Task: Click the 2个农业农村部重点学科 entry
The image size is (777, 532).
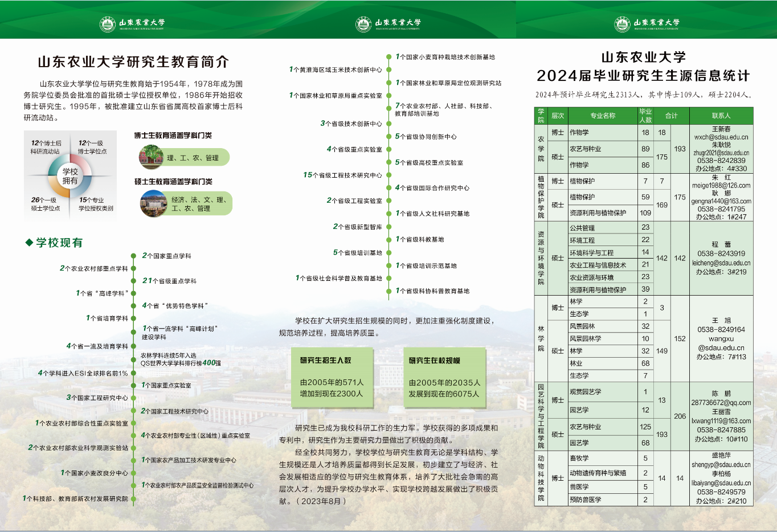Action: tap(94, 268)
